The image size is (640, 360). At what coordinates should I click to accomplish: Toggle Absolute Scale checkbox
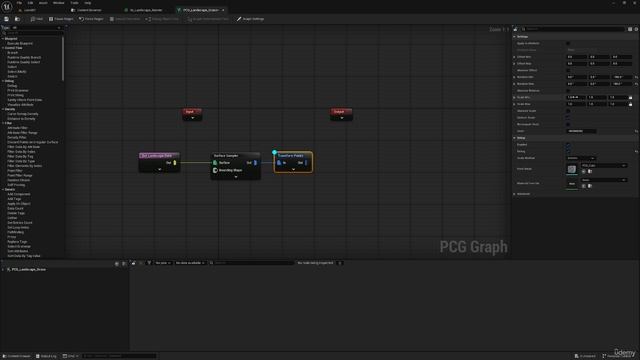click(x=568, y=111)
